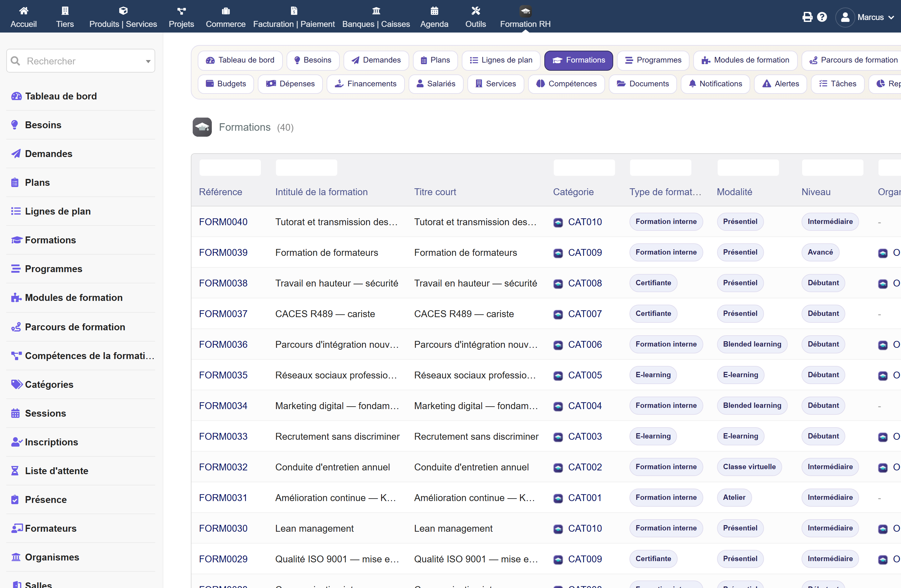Open the Compétences tab

click(566, 84)
